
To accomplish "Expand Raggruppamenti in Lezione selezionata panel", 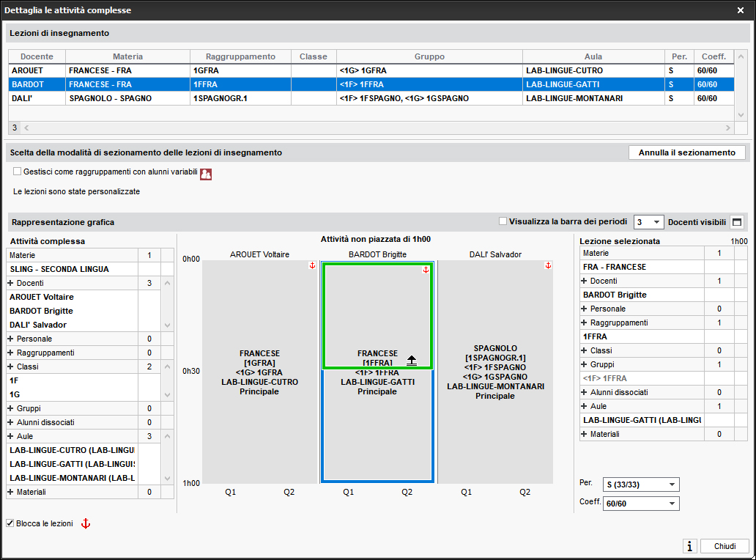I will 584,323.
